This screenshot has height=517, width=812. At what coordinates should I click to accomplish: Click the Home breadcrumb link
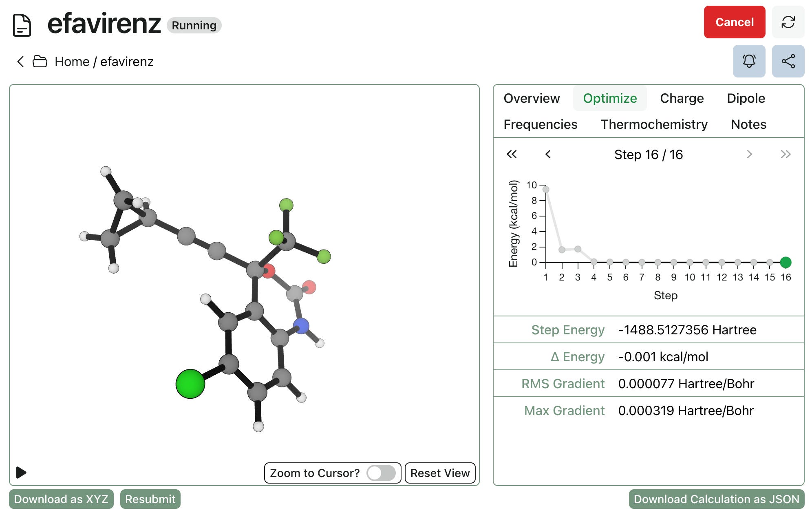[x=72, y=62]
